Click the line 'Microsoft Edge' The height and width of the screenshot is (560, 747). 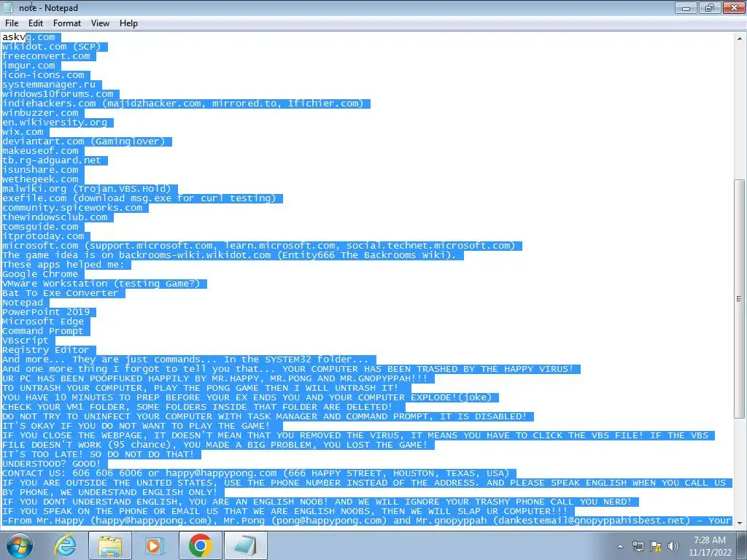coord(43,322)
